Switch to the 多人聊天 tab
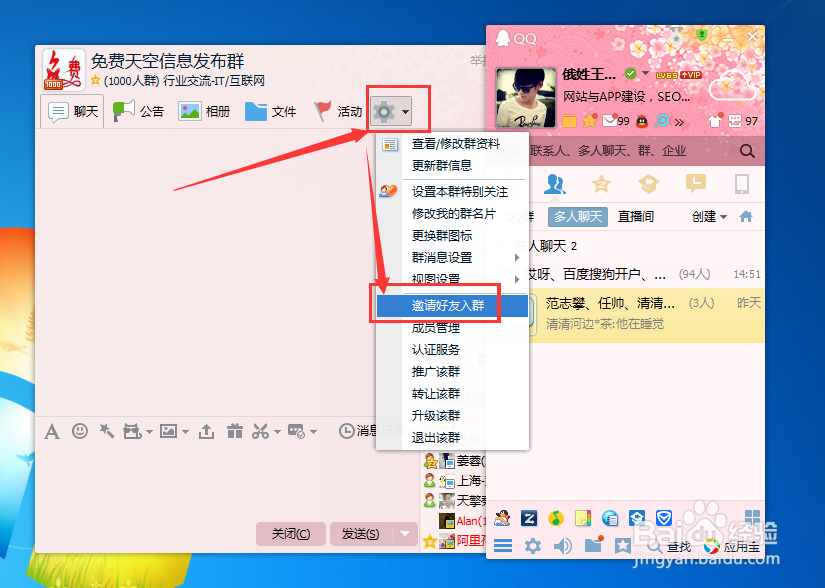Viewport: 825px width, 588px height. [x=578, y=217]
